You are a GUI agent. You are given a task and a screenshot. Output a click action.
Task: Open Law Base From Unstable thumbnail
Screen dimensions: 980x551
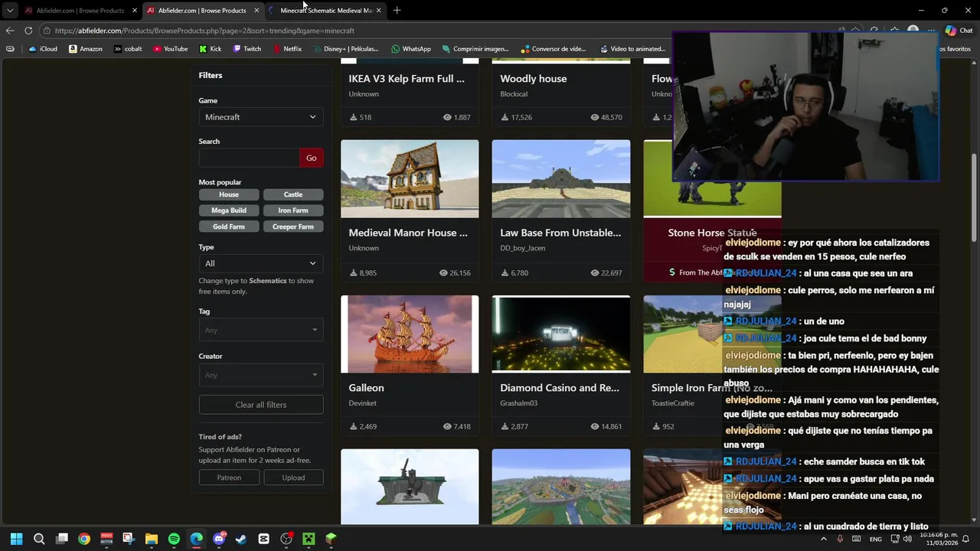pyautogui.click(x=561, y=178)
